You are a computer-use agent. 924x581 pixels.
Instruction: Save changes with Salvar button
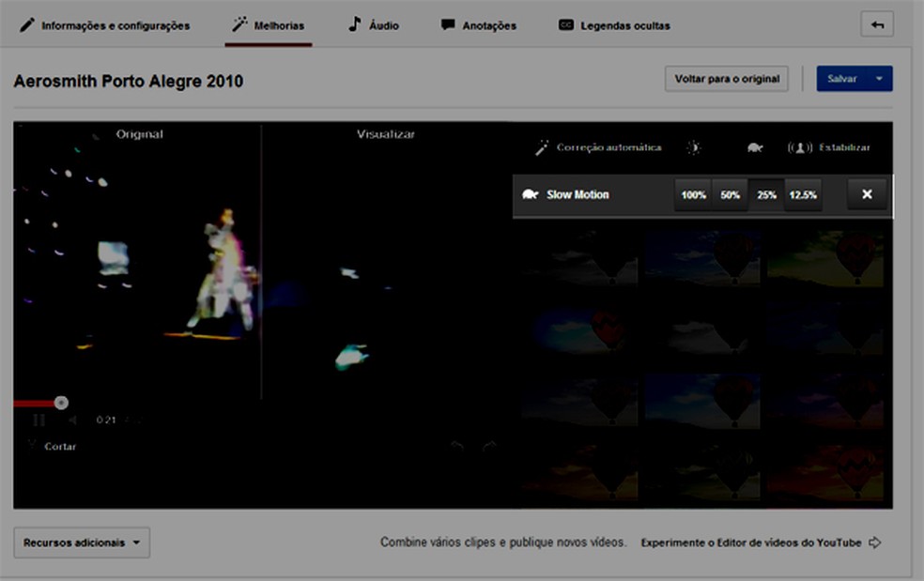[x=841, y=78]
